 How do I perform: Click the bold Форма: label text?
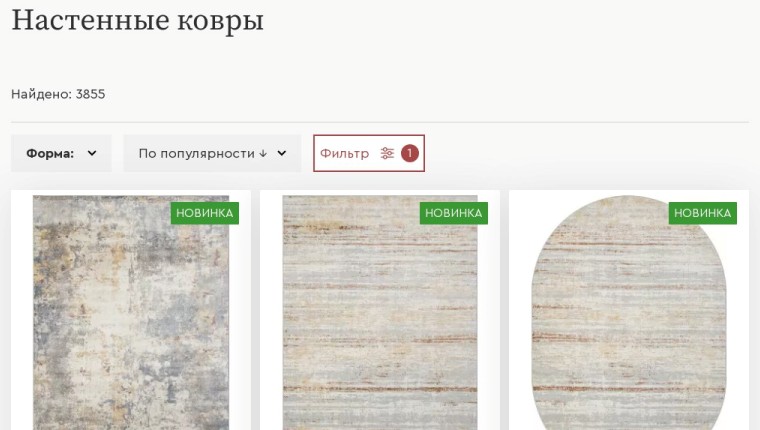[50, 153]
